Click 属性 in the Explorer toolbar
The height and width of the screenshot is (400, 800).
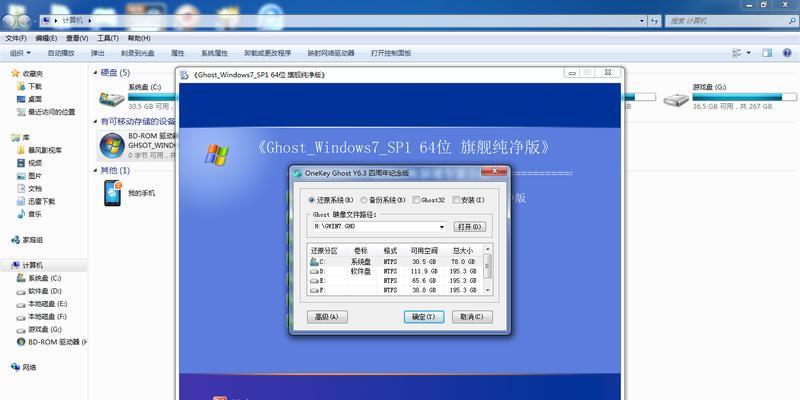[x=178, y=53]
